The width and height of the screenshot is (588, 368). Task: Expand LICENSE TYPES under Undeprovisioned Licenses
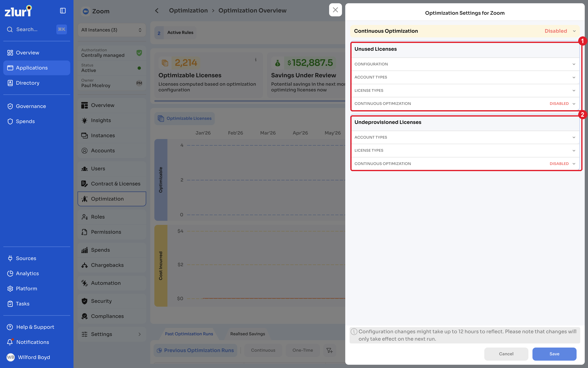465,150
